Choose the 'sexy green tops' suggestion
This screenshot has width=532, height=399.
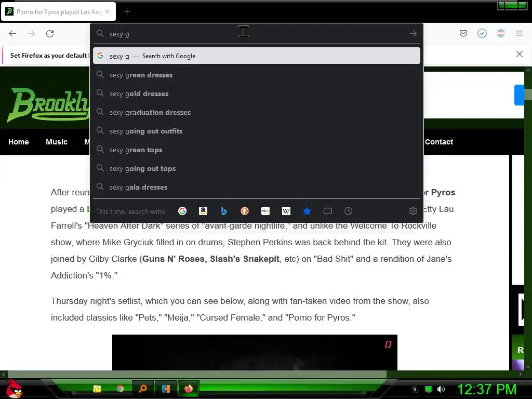tap(257, 150)
